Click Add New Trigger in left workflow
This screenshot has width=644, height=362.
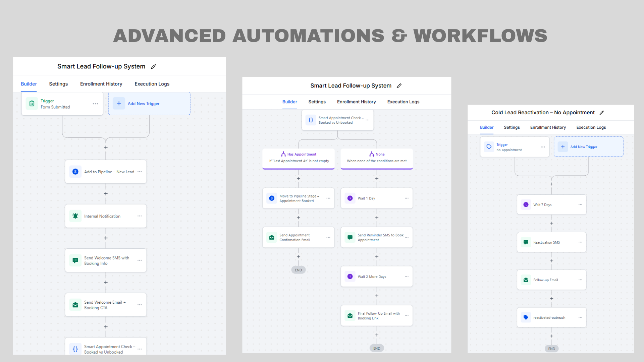pyautogui.click(x=143, y=104)
